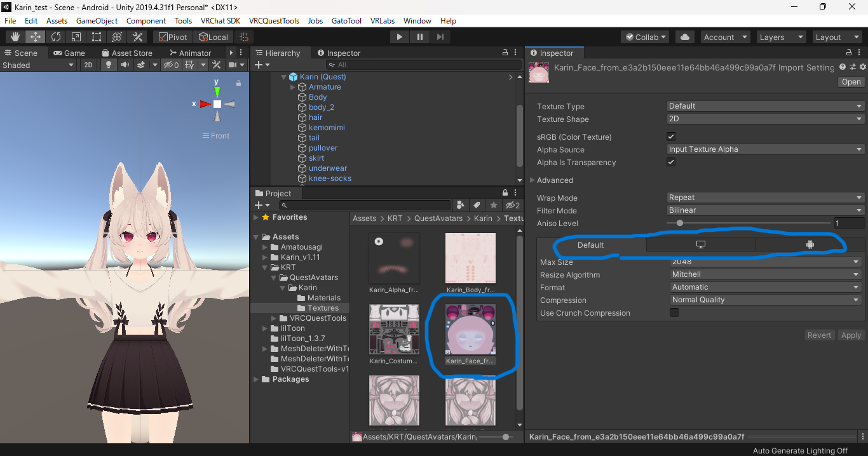Image resolution: width=868 pixels, height=456 pixels.
Task: Toggle sRGB Color Texture checkbox
Action: pos(671,137)
